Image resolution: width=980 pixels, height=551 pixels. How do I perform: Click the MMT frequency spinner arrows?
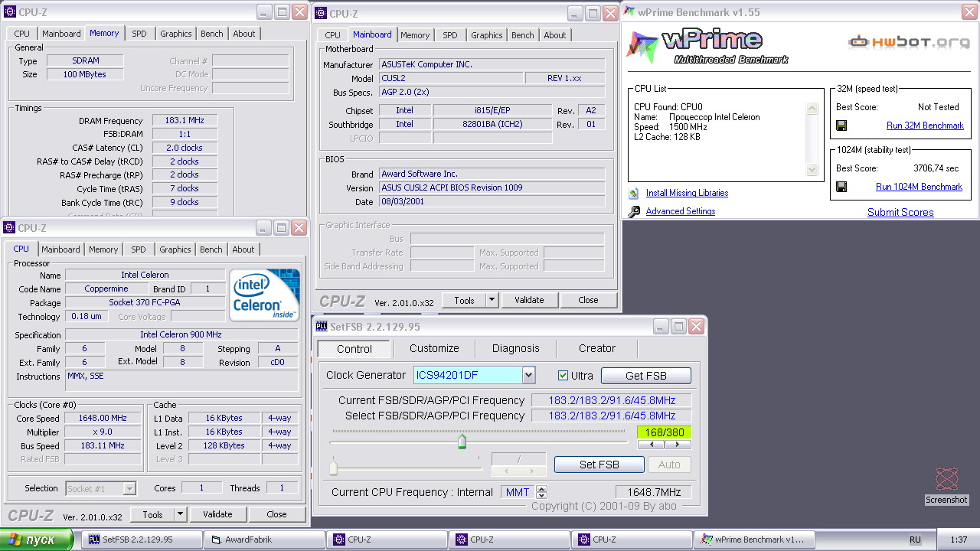point(542,492)
